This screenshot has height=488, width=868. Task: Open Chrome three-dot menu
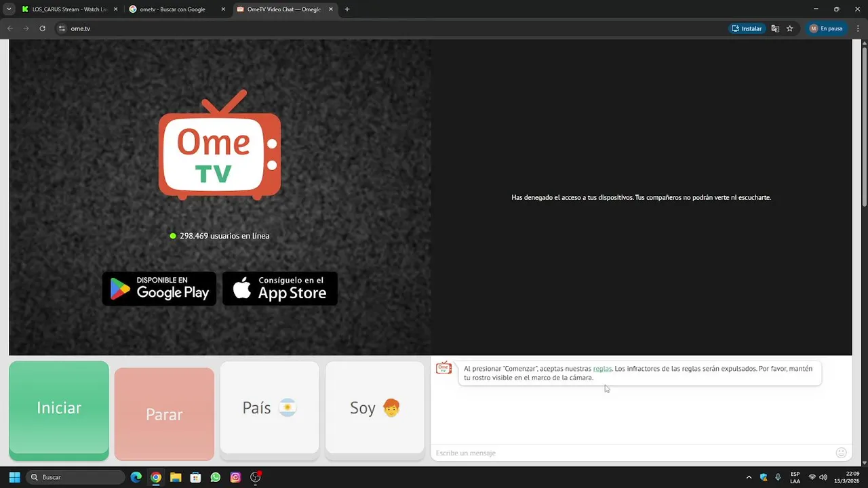coord(857,28)
